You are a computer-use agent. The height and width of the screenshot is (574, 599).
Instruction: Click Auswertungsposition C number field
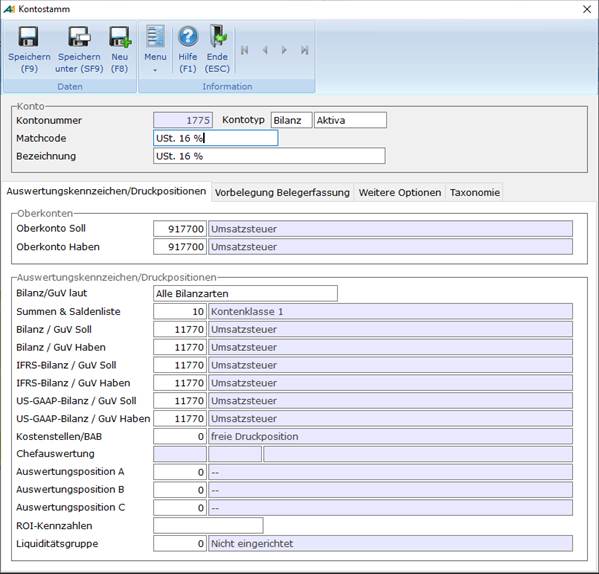coord(180,508)
